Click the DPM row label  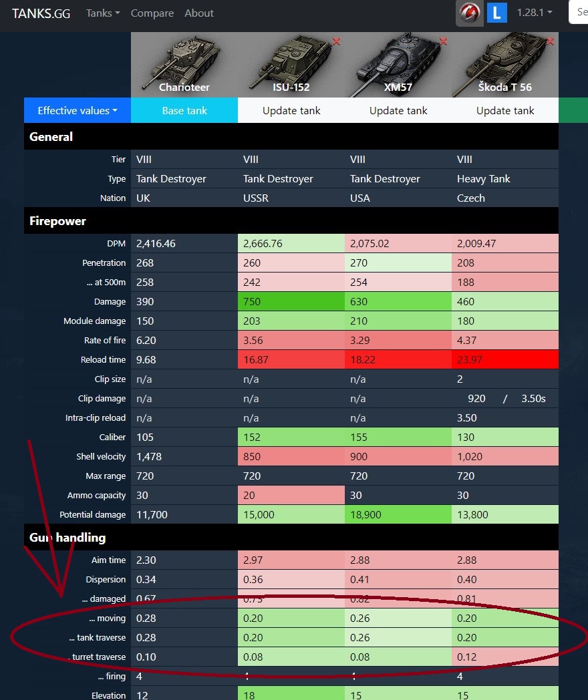click(x=116, y=243)
